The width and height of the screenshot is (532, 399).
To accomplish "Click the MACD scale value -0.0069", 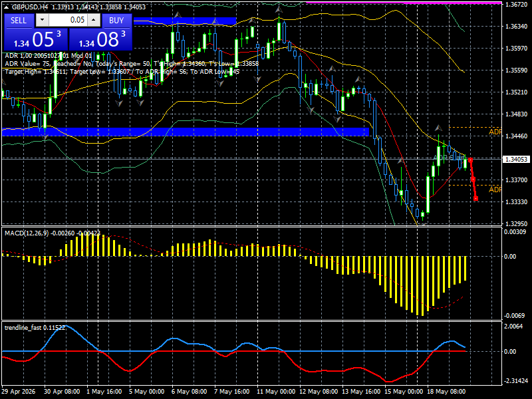I will pyautogui.click(x=514, y=315).
